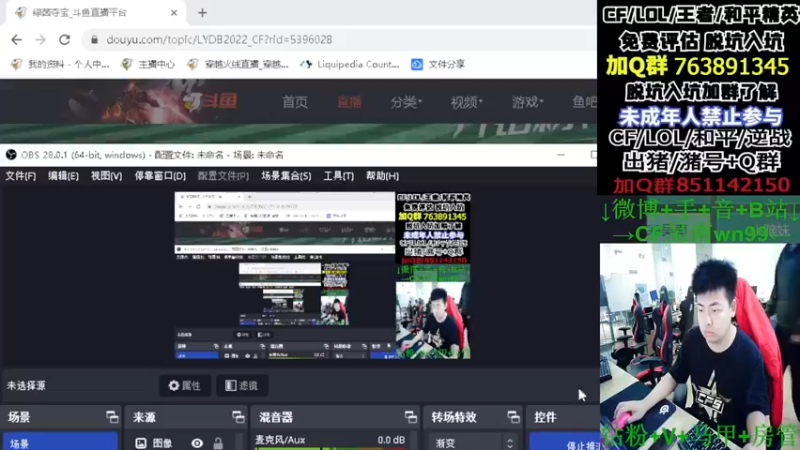Go forward in the browser
The width and height of the screenshot is (800, 450).
point(40,40)
